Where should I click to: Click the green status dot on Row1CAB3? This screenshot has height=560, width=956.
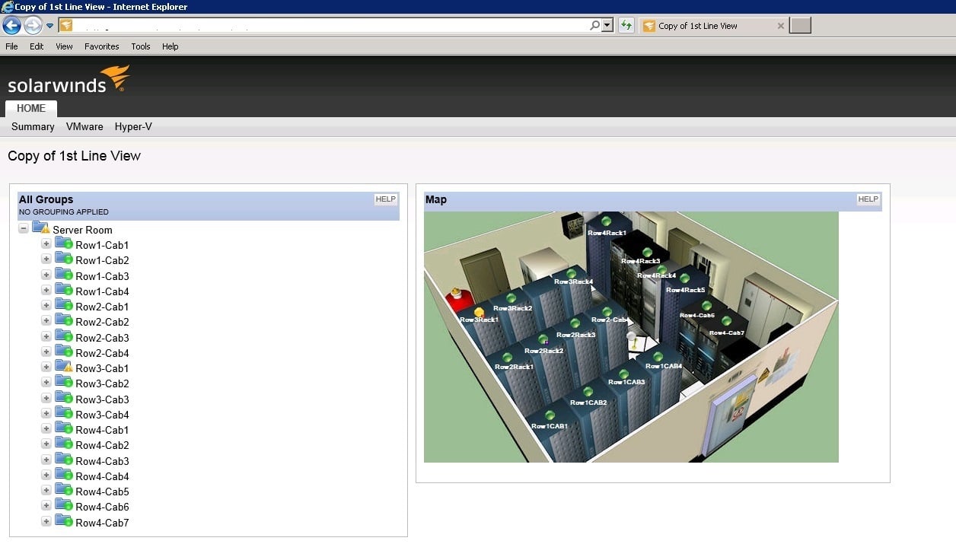tap(623, 374)
